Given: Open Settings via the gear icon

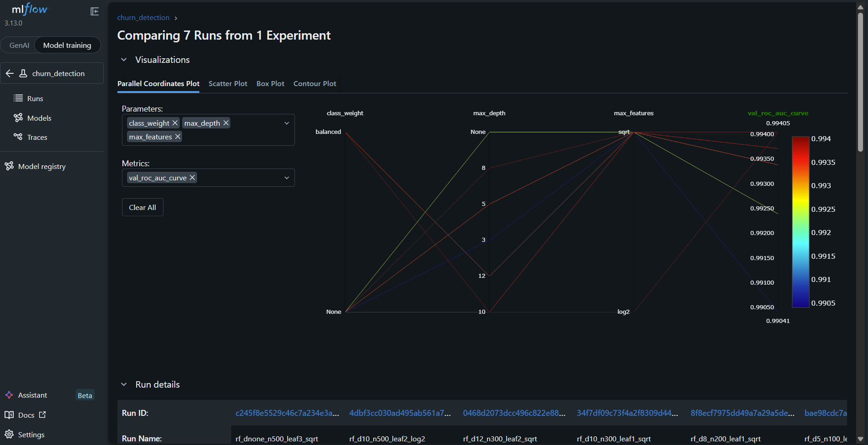Looking at the screenshot, I should click(9, 434).
